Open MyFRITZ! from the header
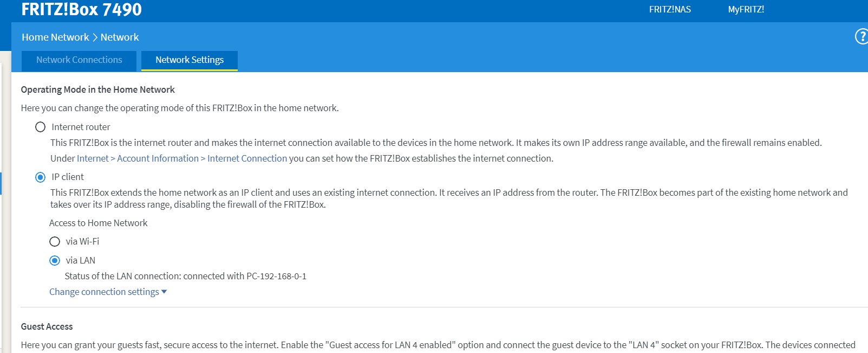Image resolution: width=868 pixels, height=353 pixels. click(x=746, y=9)
